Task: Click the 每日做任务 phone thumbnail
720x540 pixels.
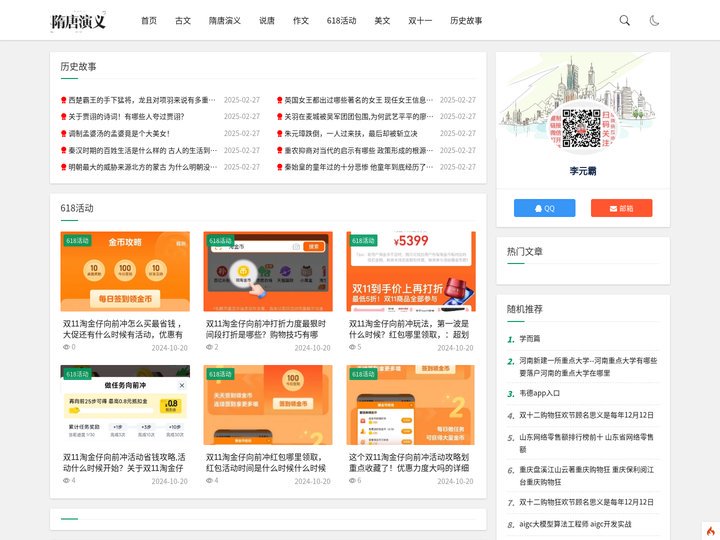Action: (x=411, y=405)
